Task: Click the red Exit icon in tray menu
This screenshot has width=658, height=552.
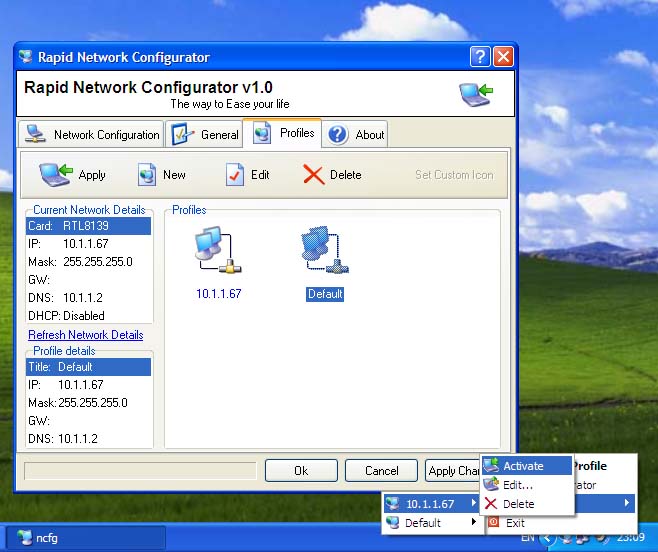Action: click(494, 522)
